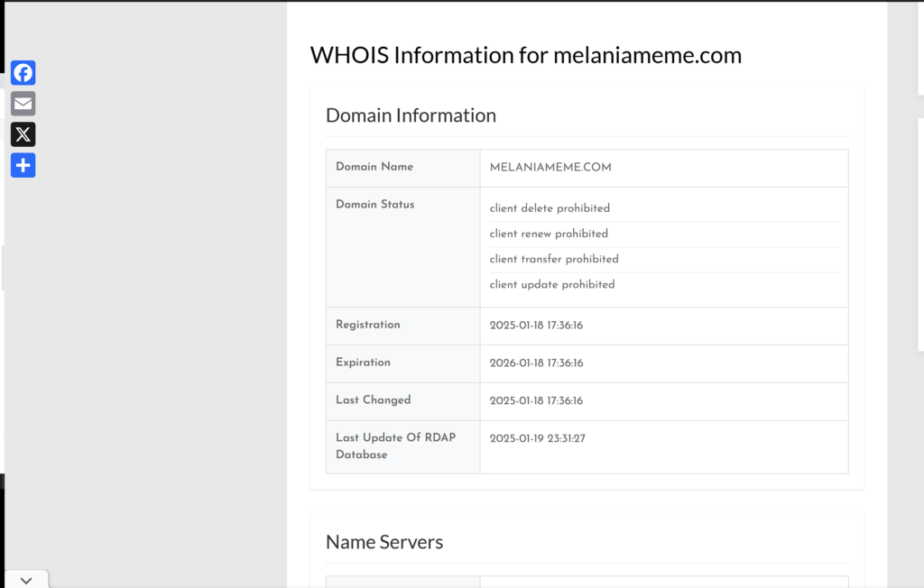Select the client delete prohibited status
Image resolution: width=924 pixels, height=588 pixels.
pyautogui.click(x=550, y=208)
